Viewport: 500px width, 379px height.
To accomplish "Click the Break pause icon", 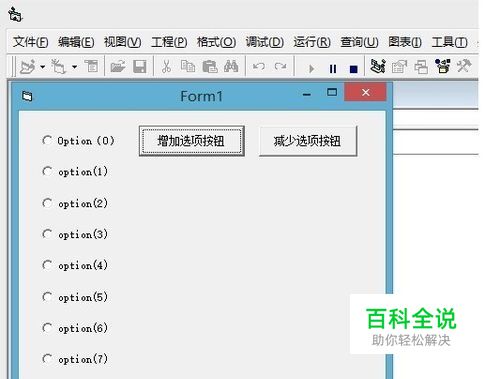I will 333,69.
